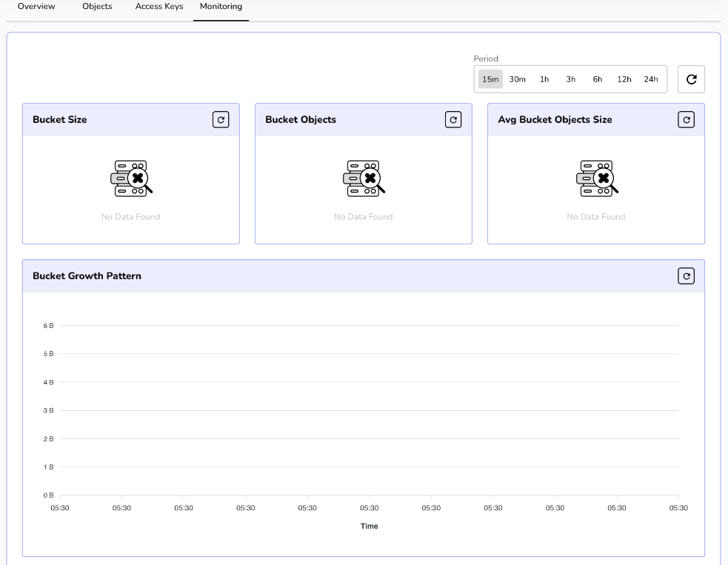Viewport: 728px width, 565px height.
Task: Refresh the Bucket Objects card
Action: [x=453, y=119]
